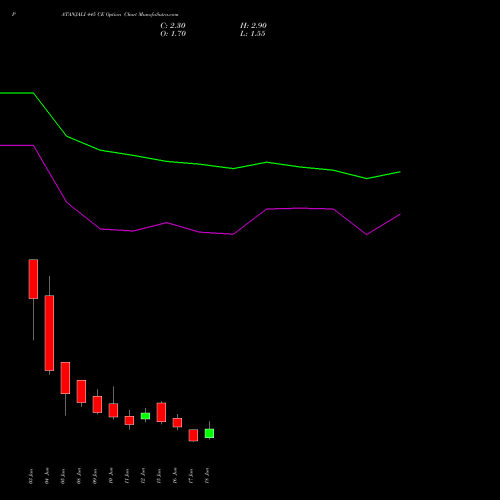Click the 09 Jun date label
Image resolution: width=500 pixels, height=500 pixels.
coord(95,476)
